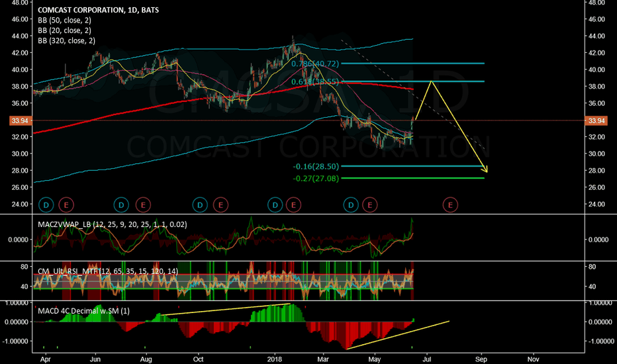Click the Mar label on time axis
617x364 pixels.
point(323,359)
